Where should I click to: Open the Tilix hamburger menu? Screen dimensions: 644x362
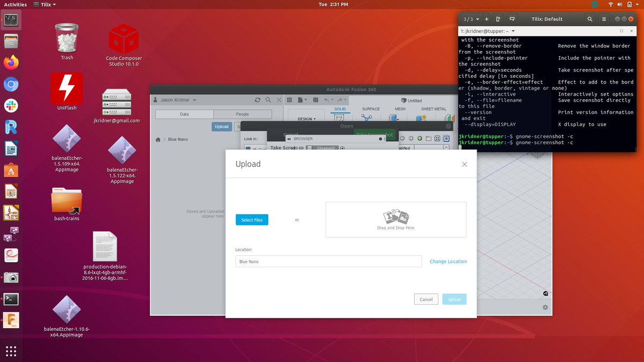pos(604,19)
